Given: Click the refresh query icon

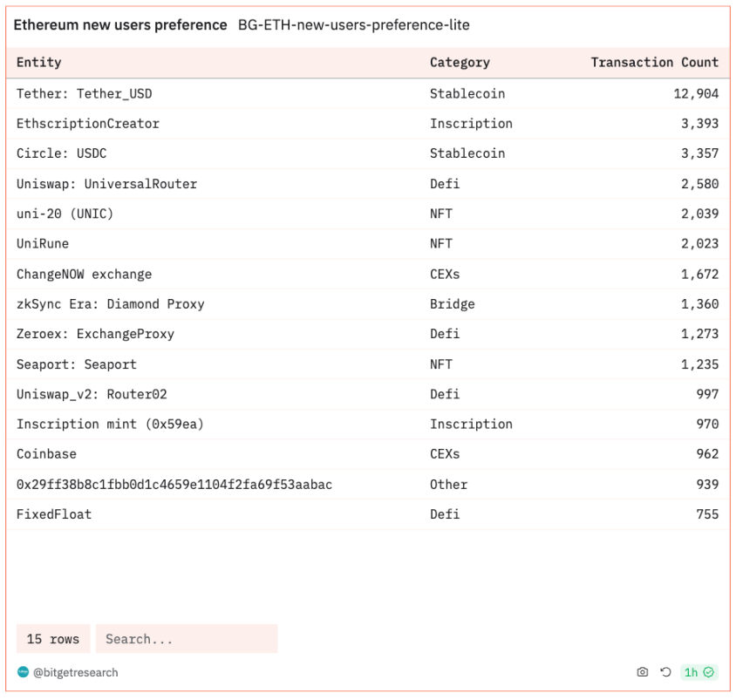Looking at the screenshot, I should (665, 672).
